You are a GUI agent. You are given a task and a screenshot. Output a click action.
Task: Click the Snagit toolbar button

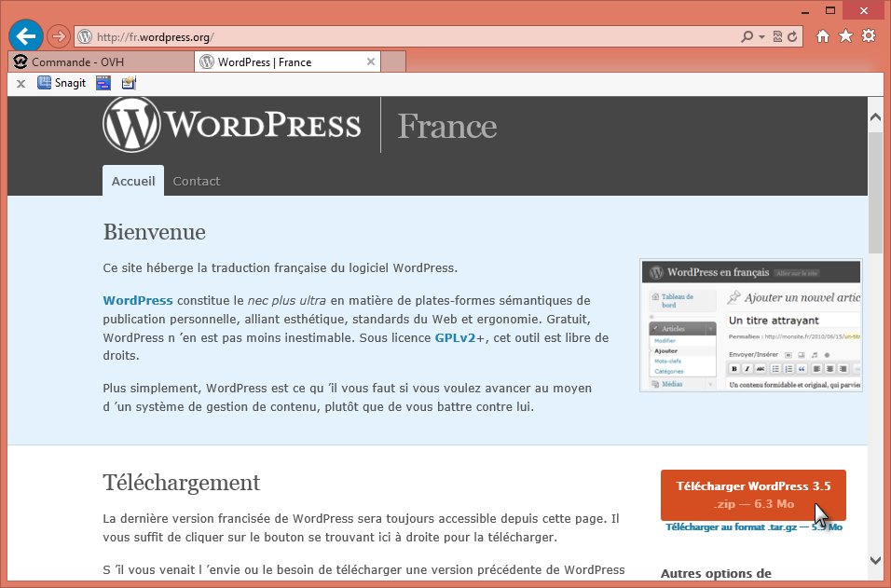coord(62,83)
